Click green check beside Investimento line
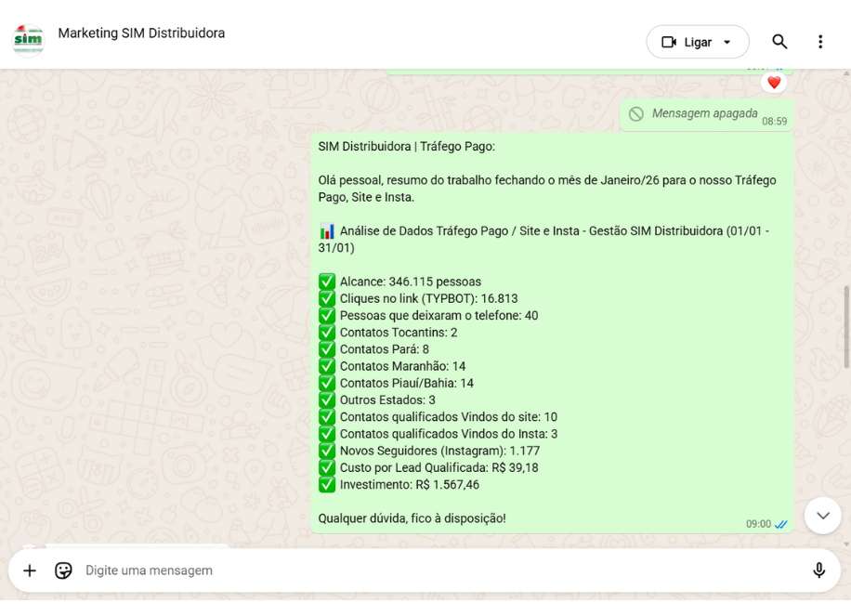The image size is (851, 616). [327, 485]
